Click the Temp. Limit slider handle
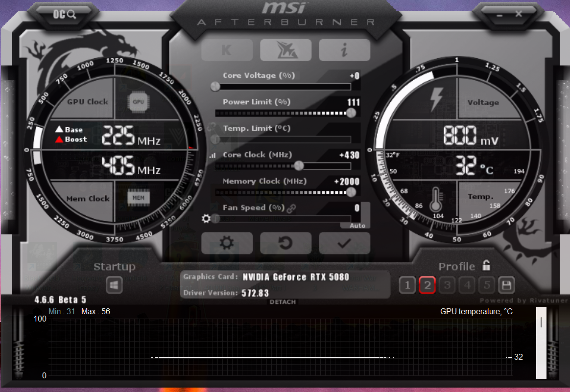The image size is (570, 392). coord(215,139)
